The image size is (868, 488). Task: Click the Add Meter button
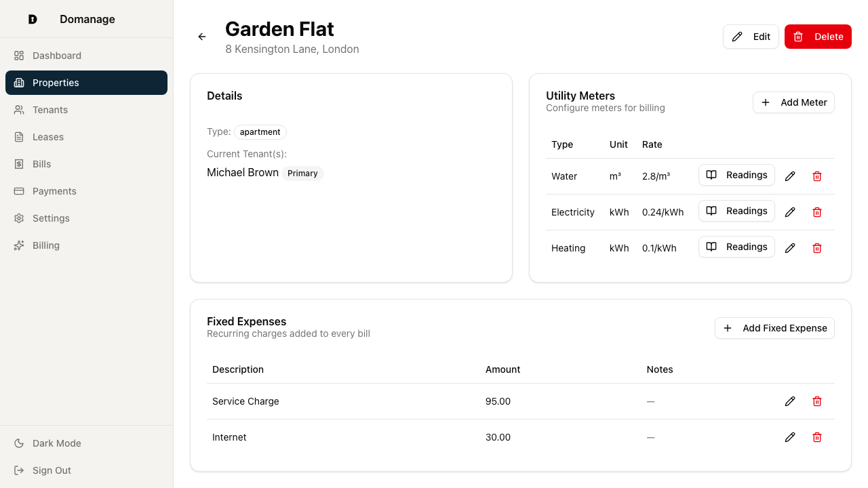coord(793,102)
